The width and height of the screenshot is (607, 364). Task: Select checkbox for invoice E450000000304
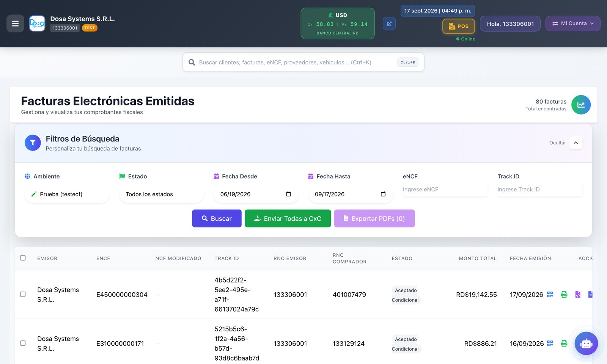pyautogui.click(x=23, y=294)
